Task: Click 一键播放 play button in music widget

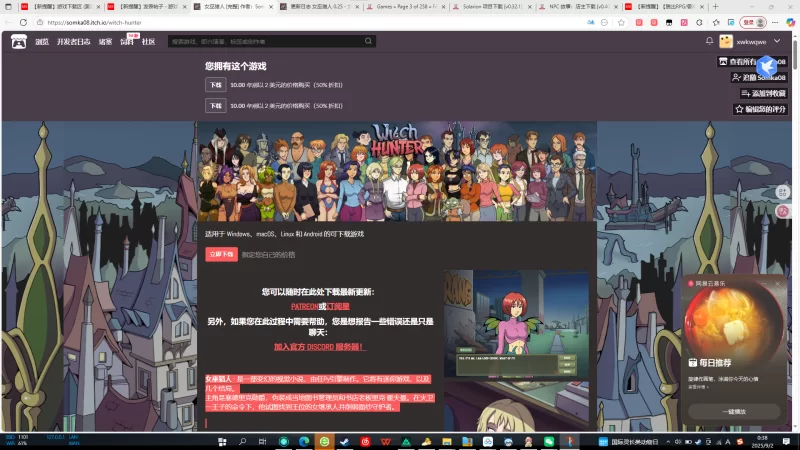Action: point(734,412)
